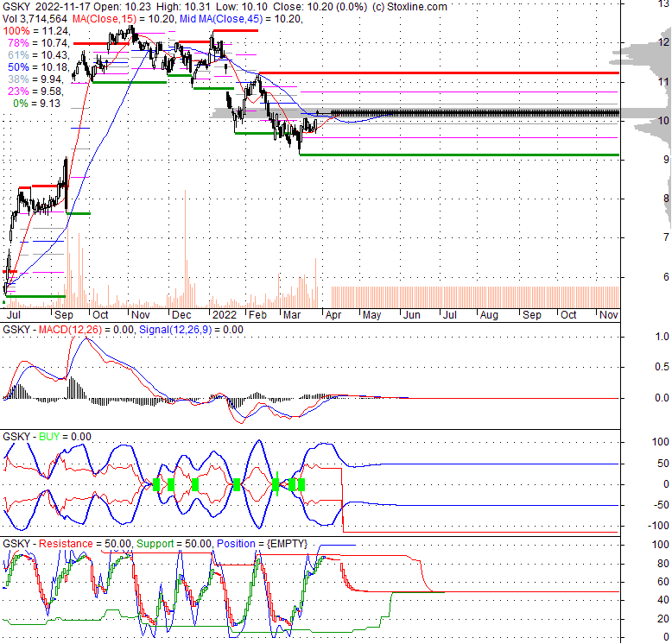672x644 pixels.
Task: Select the "(c) Stoxline.com" copyright text
Action: point(409,7)
